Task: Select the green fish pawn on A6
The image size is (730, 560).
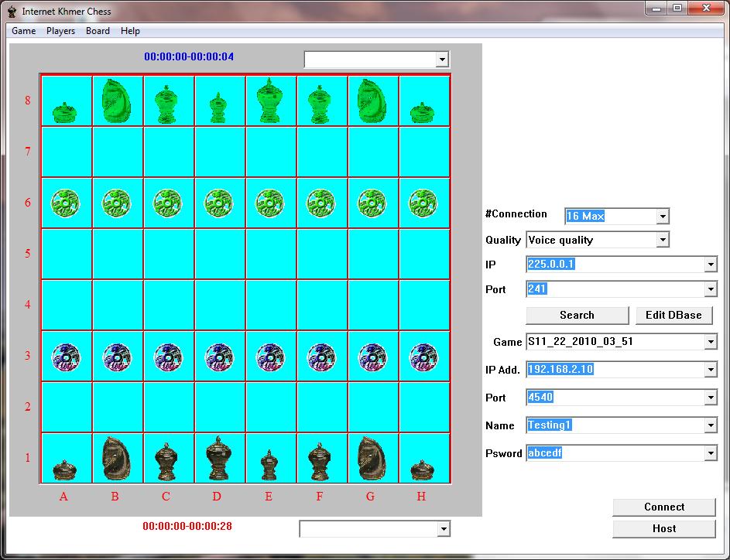Action: tap(65, 203)
